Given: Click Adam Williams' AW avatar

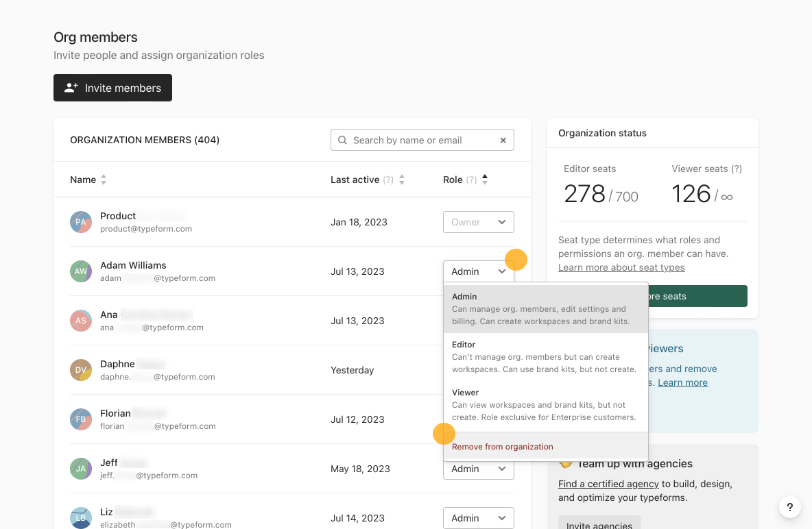Looking at the screenshot, I should [81, 271].
